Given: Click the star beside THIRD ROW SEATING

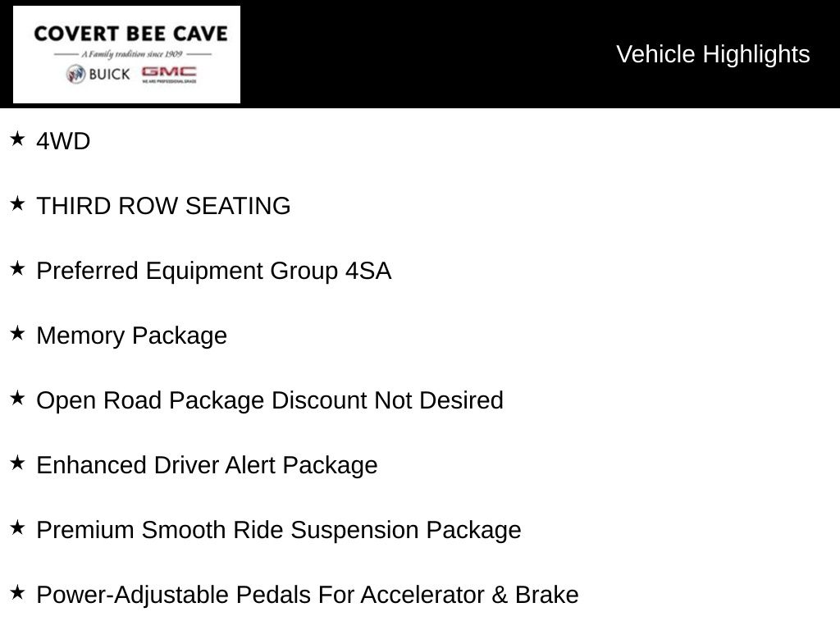Looking at the screenshot, I should (17, 204).
